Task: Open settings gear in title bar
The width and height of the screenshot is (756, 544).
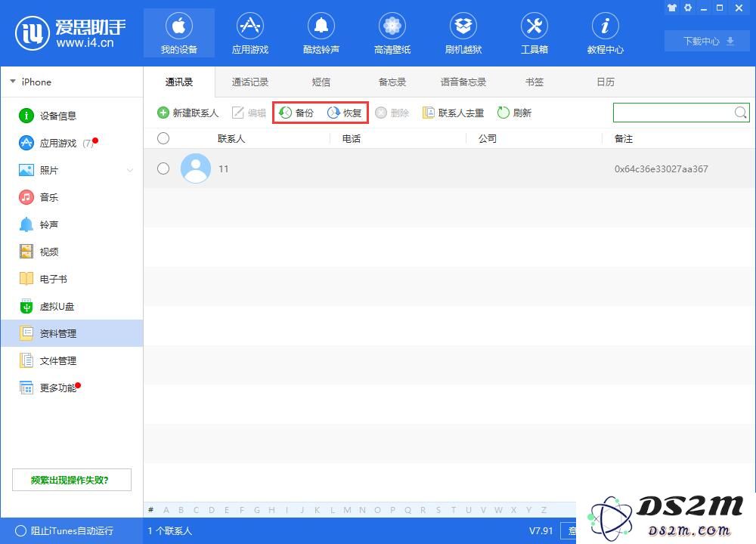Action: (x=688, y=8)
